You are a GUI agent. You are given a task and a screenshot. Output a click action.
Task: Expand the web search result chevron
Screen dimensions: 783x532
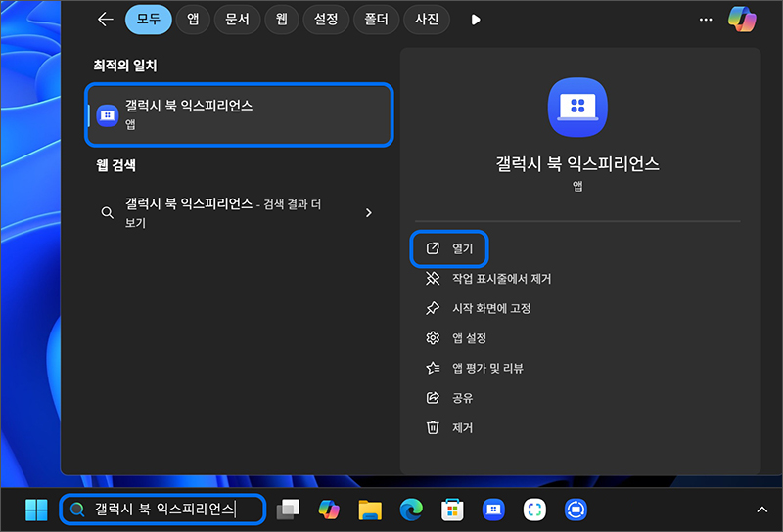pos(369,213)
